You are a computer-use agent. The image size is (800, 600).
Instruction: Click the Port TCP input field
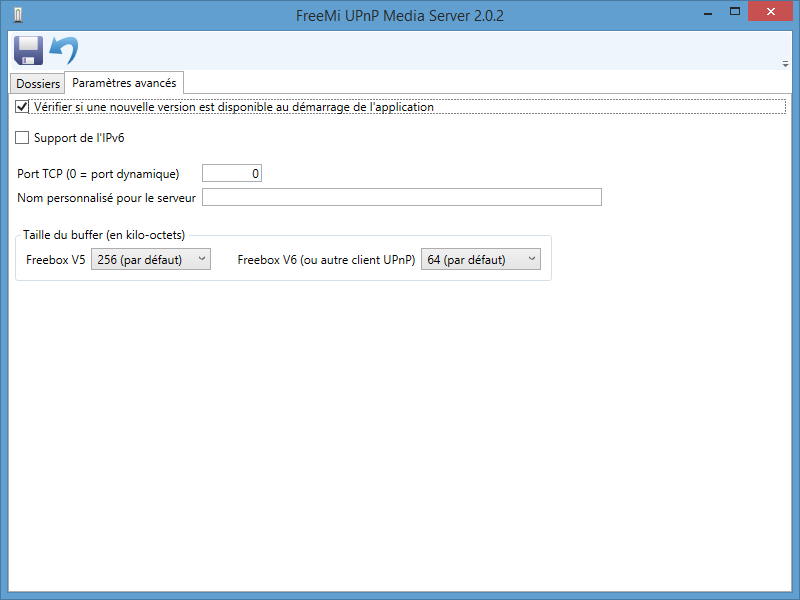(x=232, y=173)
